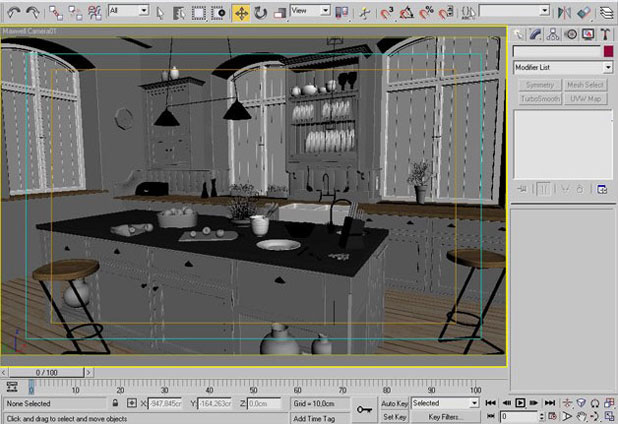618x424 pixels.
Task: Click the X coordinate field
Action: 165,404
